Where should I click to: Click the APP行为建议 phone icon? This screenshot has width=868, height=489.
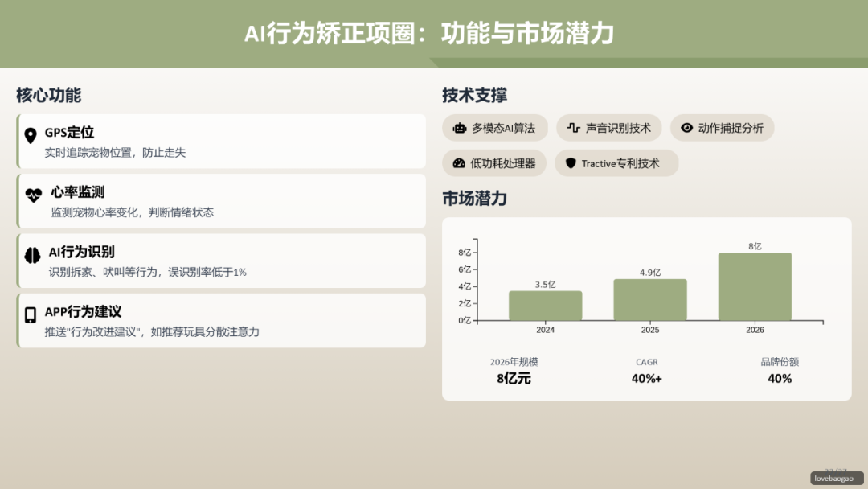[32, 313]
